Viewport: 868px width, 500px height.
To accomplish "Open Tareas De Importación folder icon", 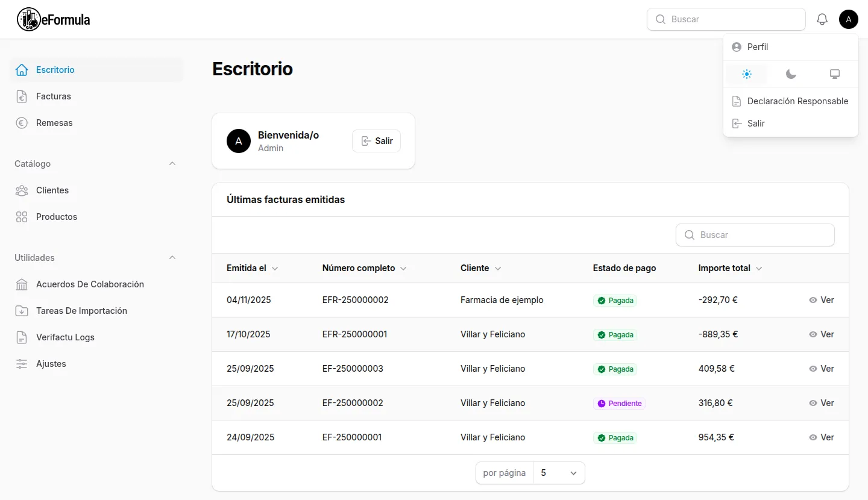I will tap(22, 311).
